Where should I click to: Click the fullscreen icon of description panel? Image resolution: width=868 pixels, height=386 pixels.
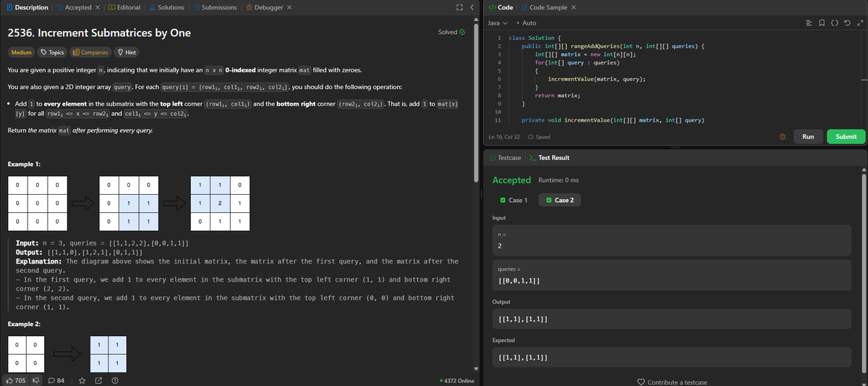coord(458,7)
